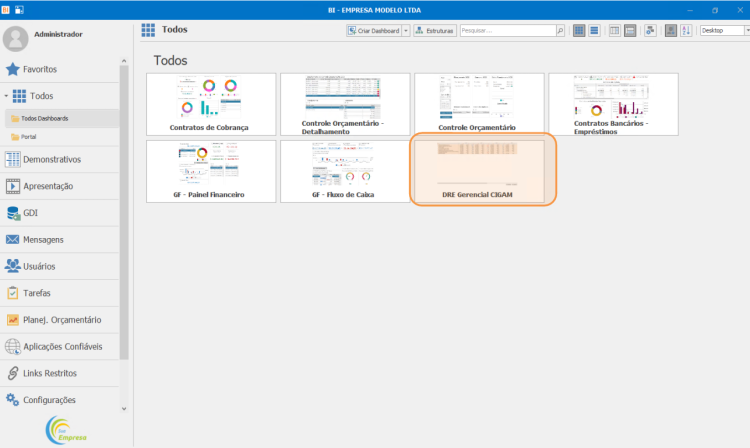Open the Controle Orçamentário dashboard
This screenshot has height=448, width=750.
(479, 104)
